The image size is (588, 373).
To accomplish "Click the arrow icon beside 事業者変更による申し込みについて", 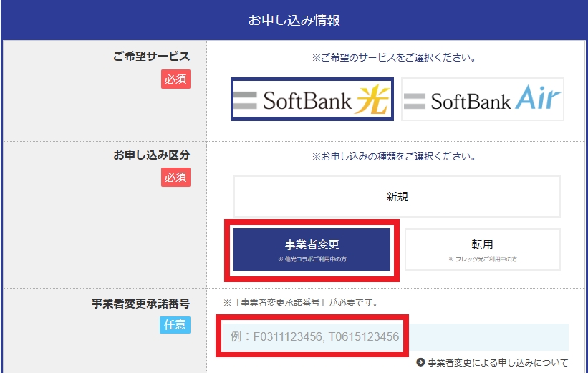I will (420, 362).
